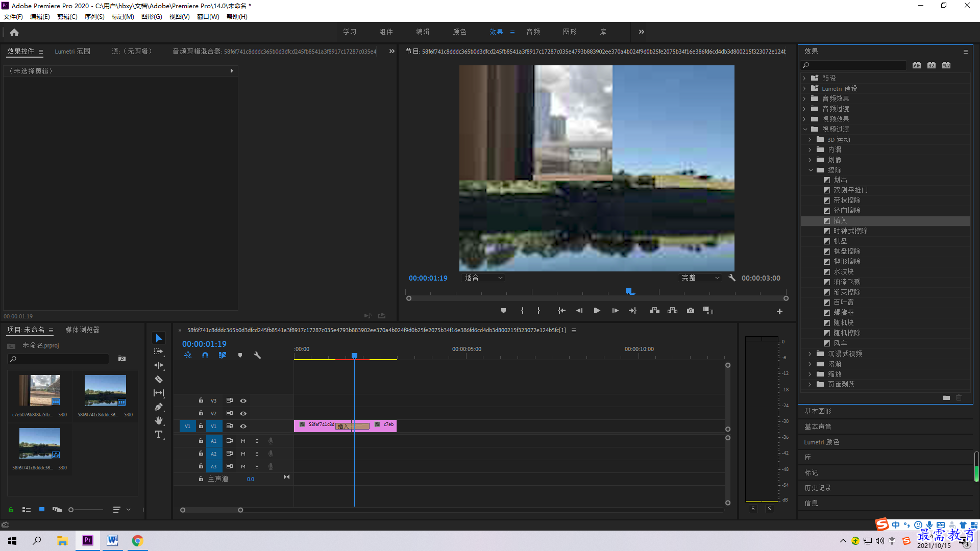Expand the 预设 folder

point(804,78)
